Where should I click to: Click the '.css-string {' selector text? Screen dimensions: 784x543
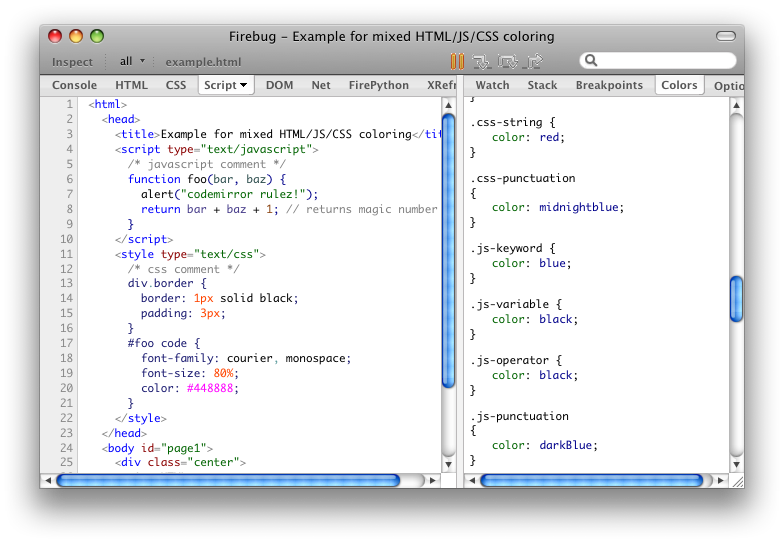(513, 122)
